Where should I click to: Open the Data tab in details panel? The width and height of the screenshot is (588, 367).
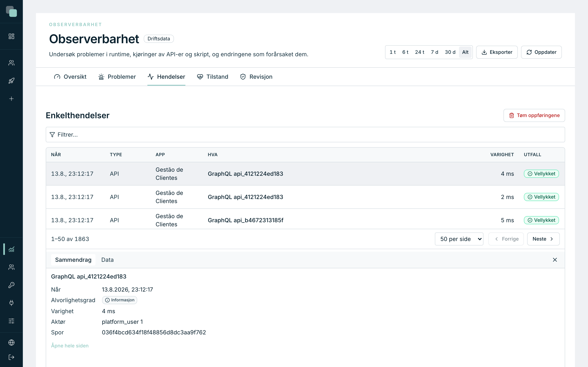(x=107, y=260)
